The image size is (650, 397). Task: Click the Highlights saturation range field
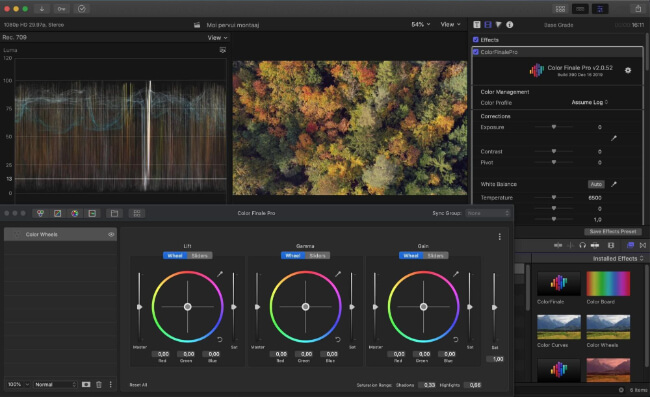473,385
